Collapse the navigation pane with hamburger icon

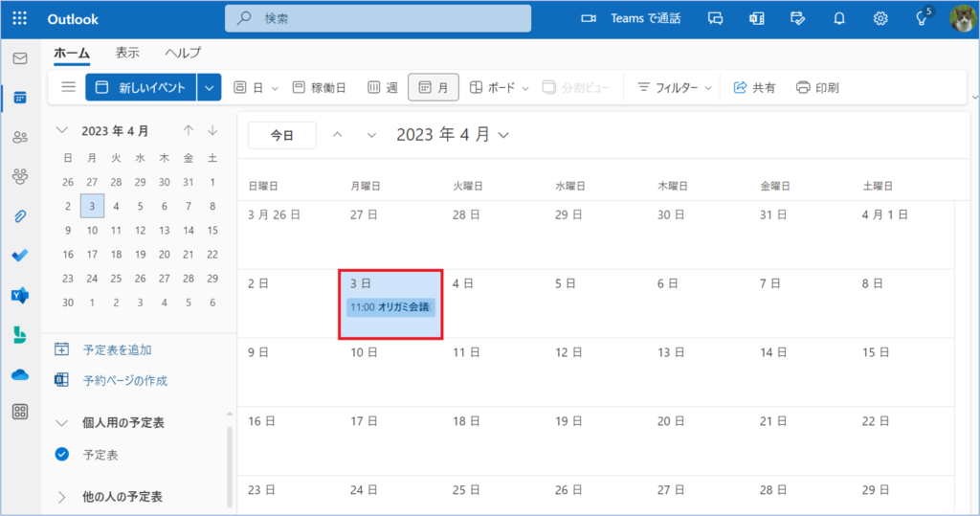68,87
